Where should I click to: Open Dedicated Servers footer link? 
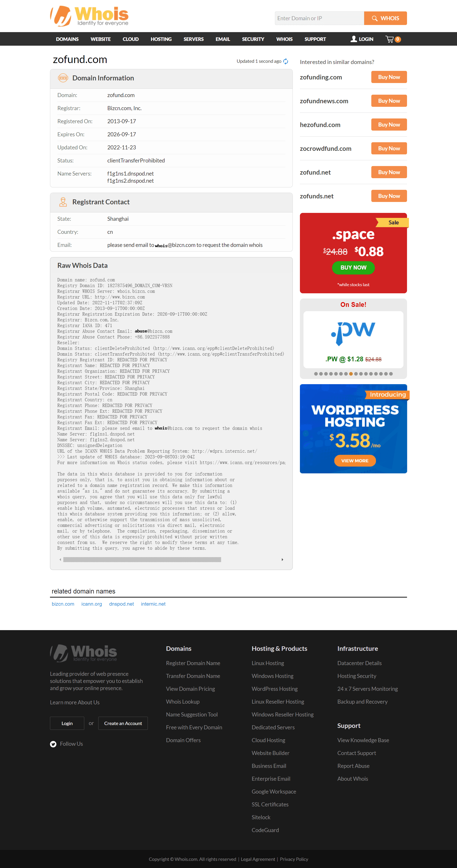pyautogui.click(x=273, y=727)
